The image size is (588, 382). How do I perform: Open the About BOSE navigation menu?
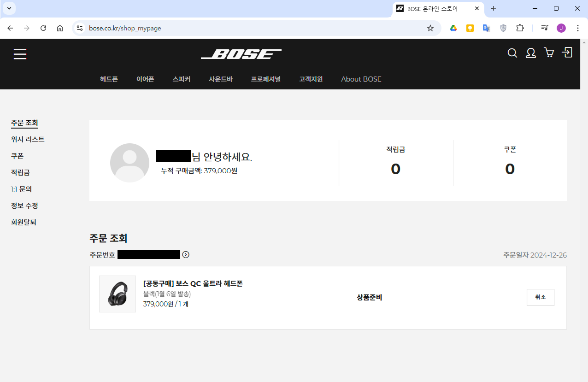[361, 79]
